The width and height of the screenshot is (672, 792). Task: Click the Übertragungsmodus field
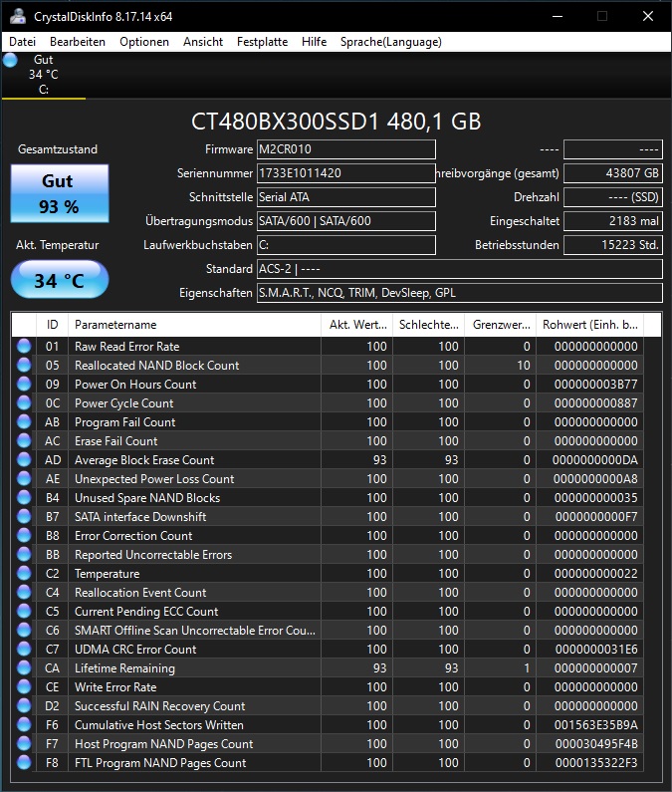(x=345, y=221)
